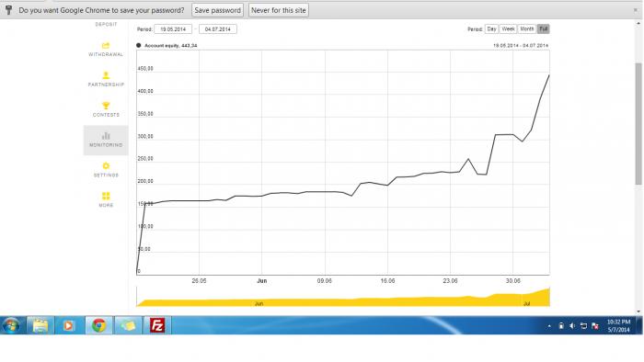The image size is (644, 362).
Task: Click the Deposit label in sidebar
Action: coord(106,25)
